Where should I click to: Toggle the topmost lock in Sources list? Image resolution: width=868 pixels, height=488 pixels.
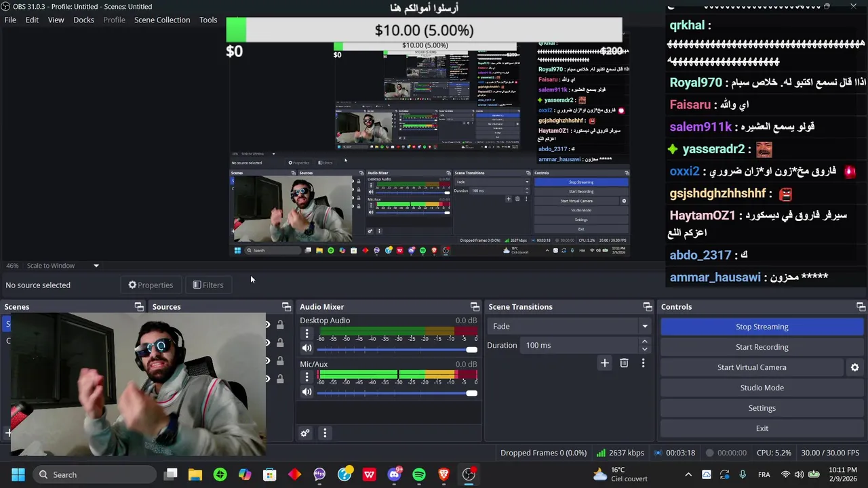click(280, 325)
